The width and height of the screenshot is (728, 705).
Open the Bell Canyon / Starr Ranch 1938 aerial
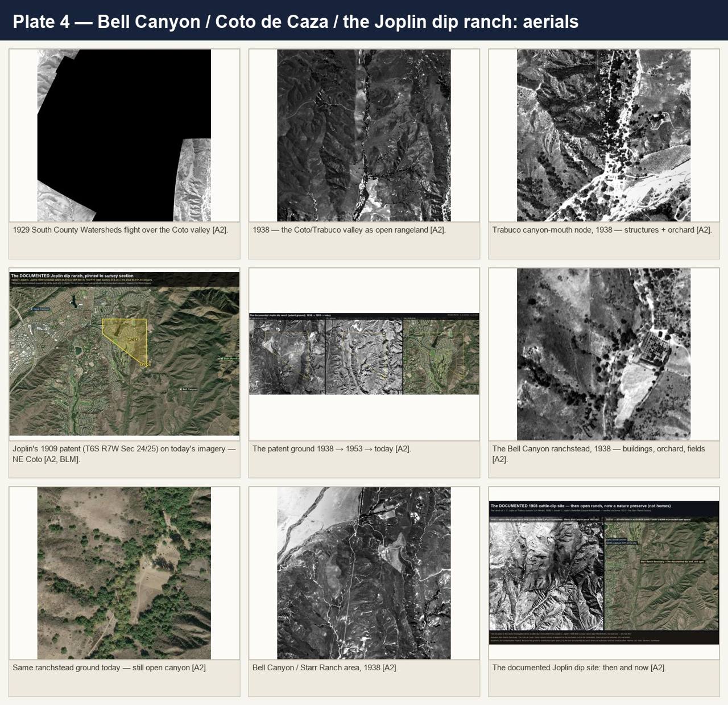point(364,573)
